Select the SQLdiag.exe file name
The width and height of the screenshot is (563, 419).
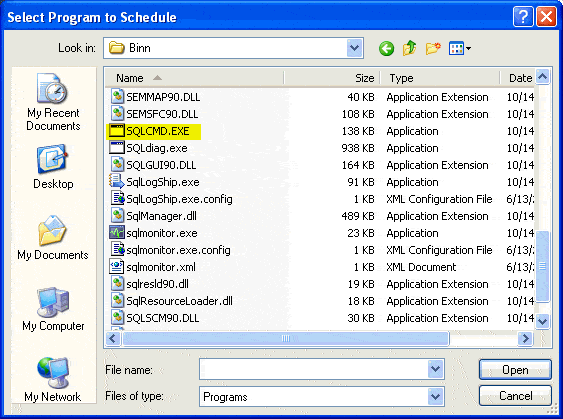pos(157,148)
